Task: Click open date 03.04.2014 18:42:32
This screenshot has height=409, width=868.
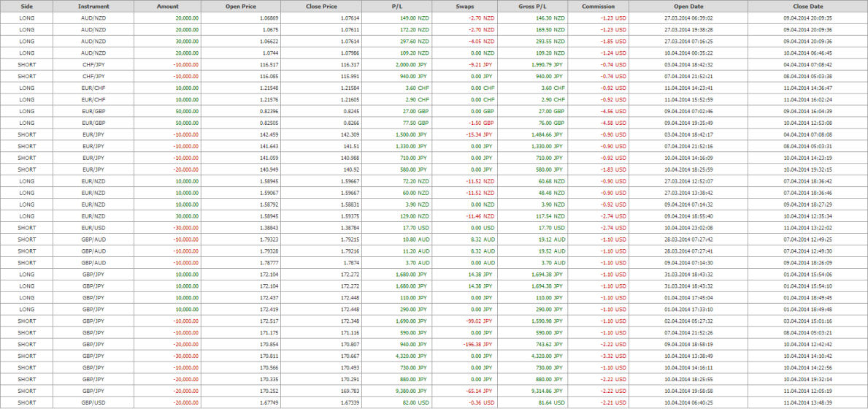Action: click(x=688, y=65)
